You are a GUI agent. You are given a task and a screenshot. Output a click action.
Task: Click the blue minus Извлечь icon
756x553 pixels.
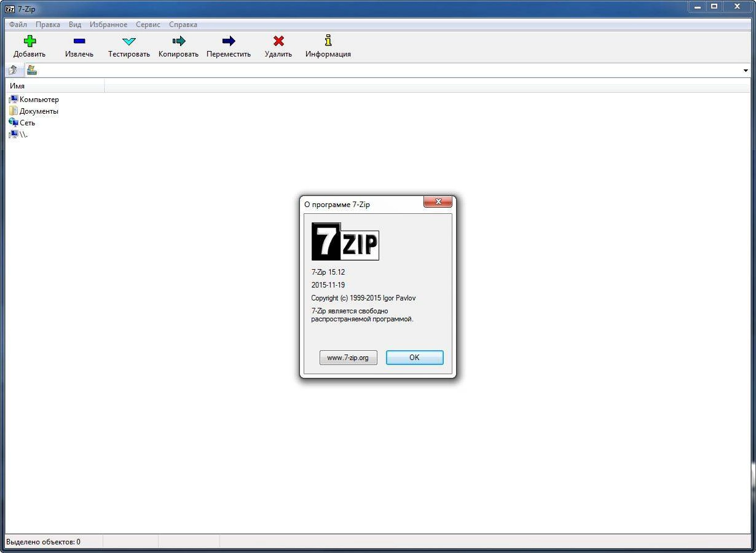click(x=79, y=41)
